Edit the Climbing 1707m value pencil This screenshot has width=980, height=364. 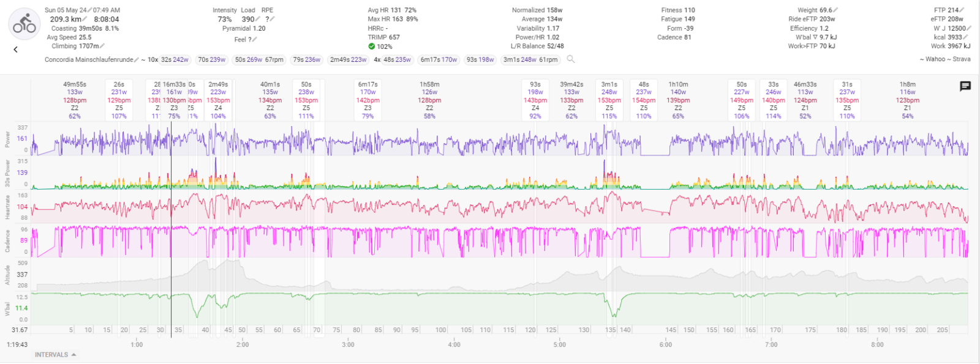102,46
